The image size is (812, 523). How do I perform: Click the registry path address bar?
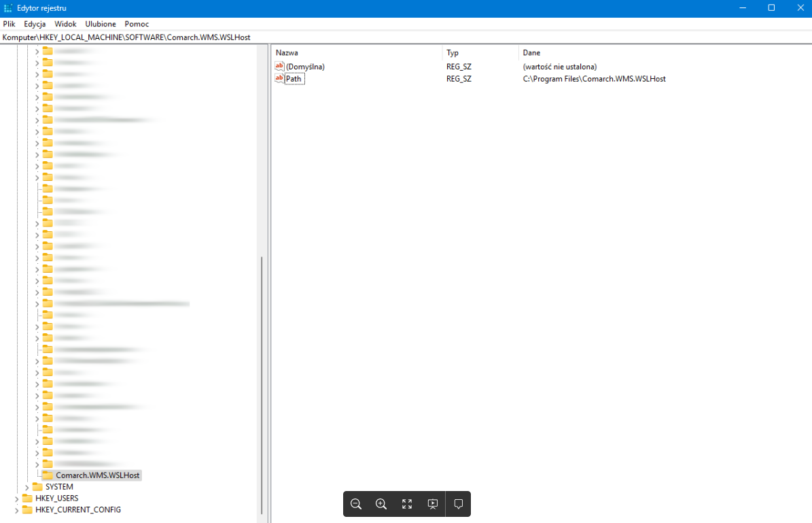pos(406,37)
